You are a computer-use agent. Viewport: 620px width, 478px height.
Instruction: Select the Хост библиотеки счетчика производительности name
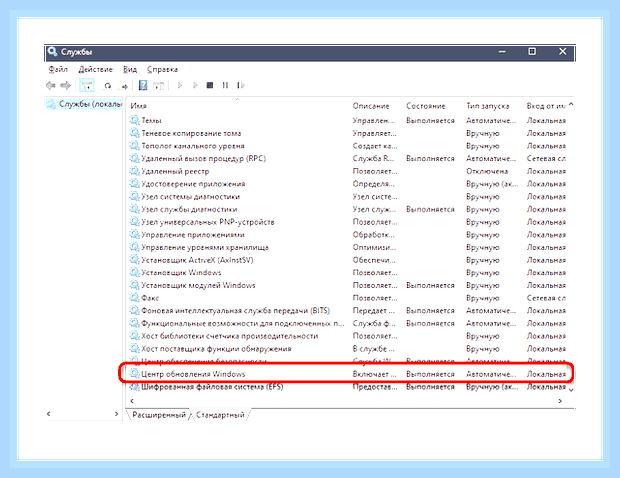tap(230, 336)
